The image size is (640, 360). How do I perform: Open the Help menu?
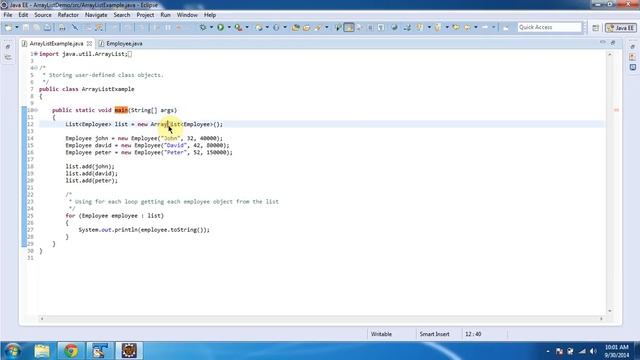tap(210, 15)
